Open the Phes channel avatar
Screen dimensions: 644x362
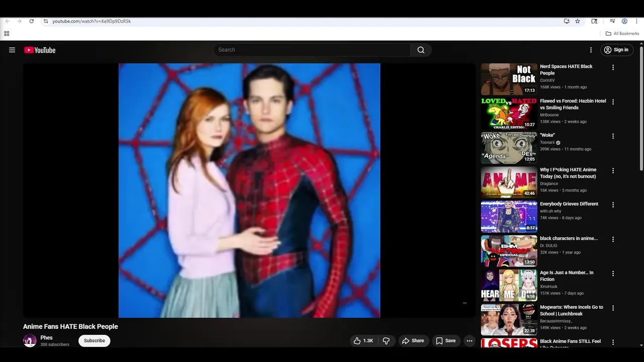pos(30,341)
